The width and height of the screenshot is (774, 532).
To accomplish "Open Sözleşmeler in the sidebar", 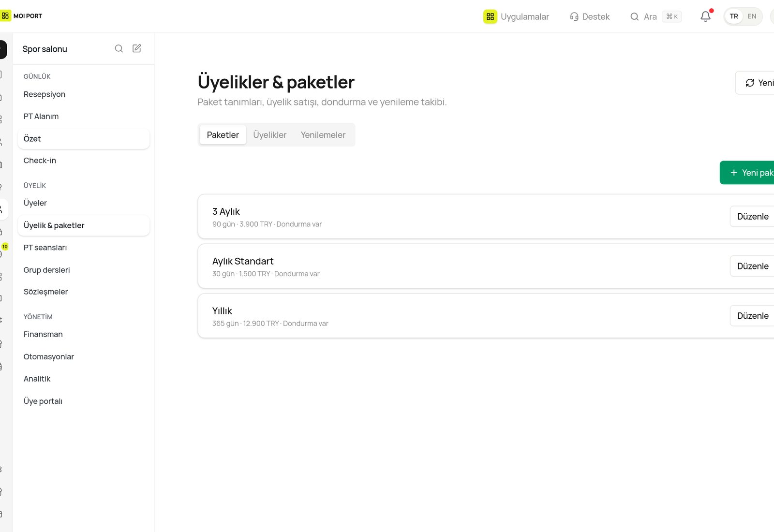I will click(83, 292).
